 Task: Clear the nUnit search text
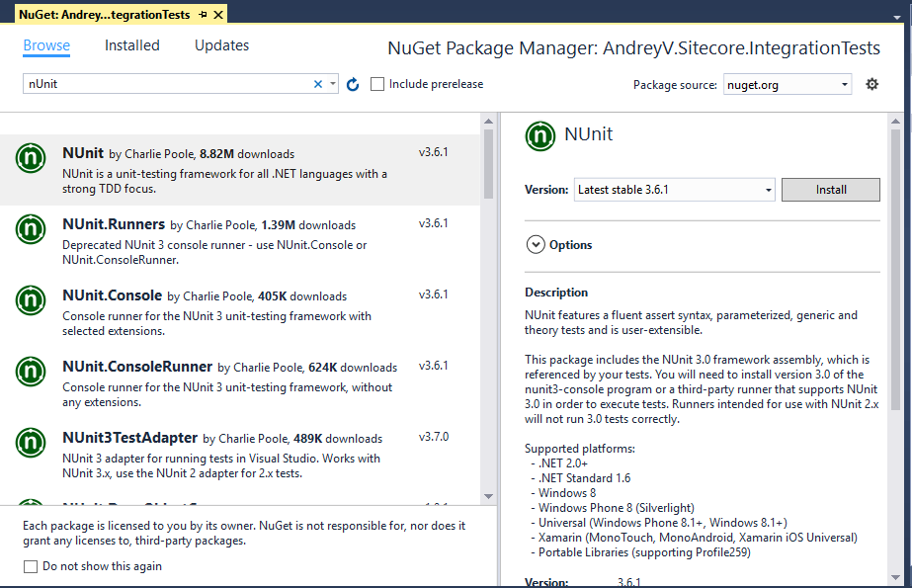pyautogui.click(x=318, y=83)
